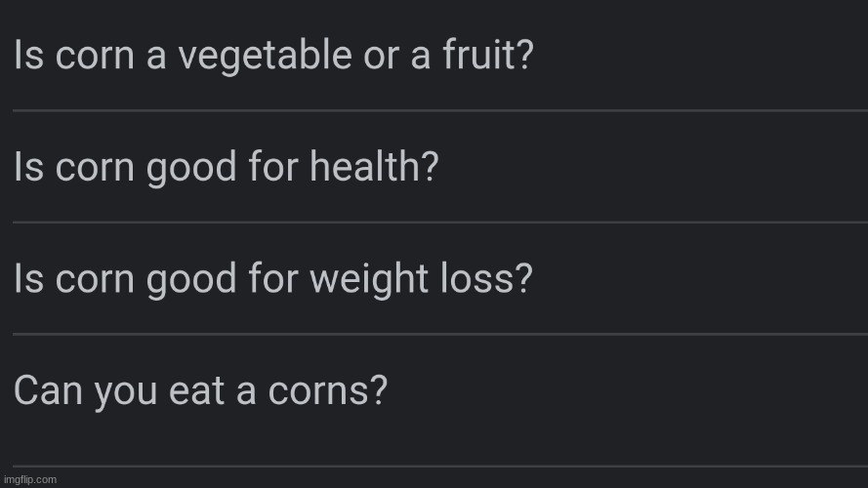
Task: Expand "Is corn good for weight loss?"
Action: coord(440,278)
